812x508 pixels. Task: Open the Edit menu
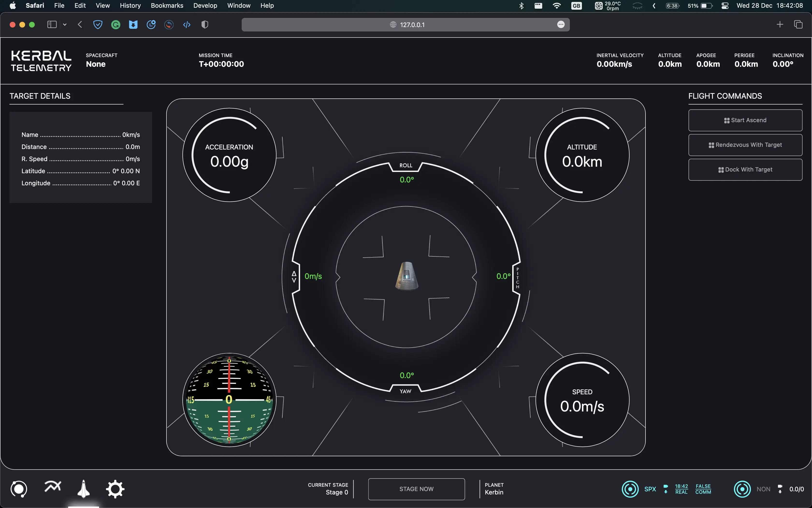click(x=80, y=5)
